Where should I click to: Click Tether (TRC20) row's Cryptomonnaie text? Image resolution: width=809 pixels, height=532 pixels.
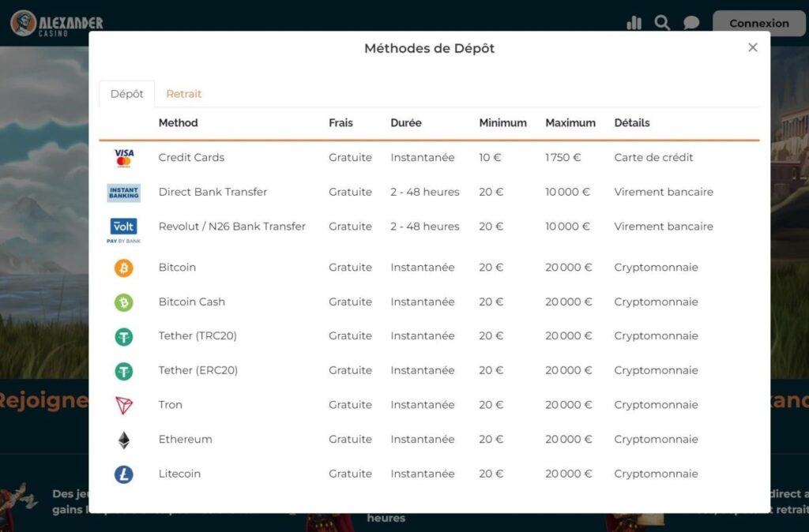pos(656,335)
